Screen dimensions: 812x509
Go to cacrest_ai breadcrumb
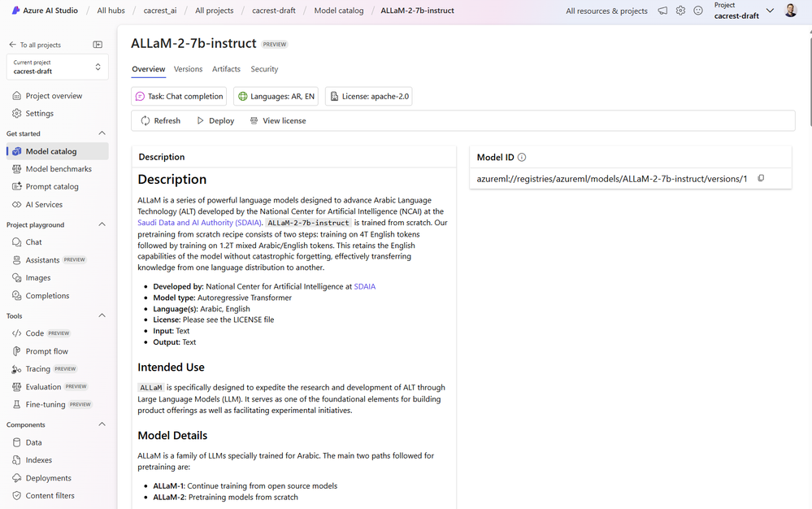click(x=160, y=11)
